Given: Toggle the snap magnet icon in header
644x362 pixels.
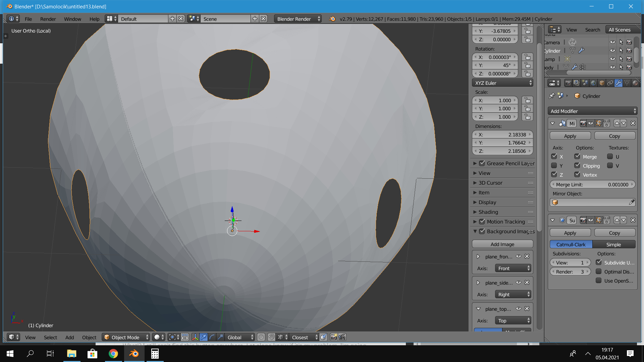Looking at the screenshot, I should point(272,337).
